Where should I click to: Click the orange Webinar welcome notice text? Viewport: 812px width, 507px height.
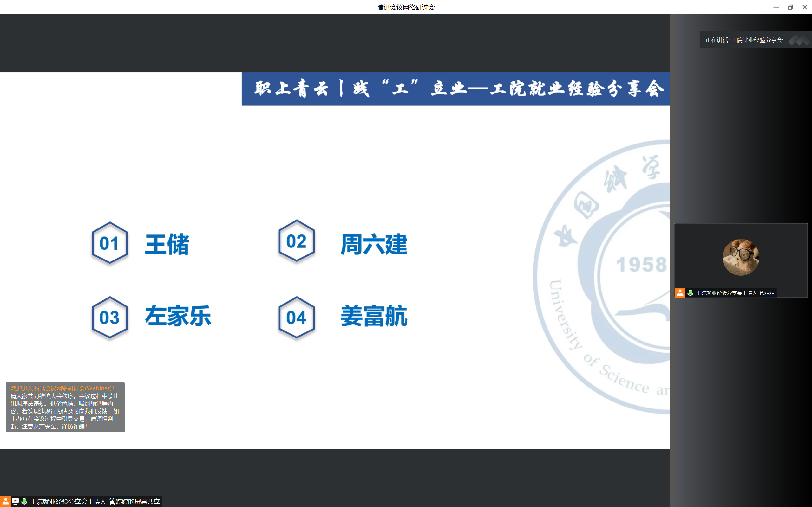coord(62,388)
